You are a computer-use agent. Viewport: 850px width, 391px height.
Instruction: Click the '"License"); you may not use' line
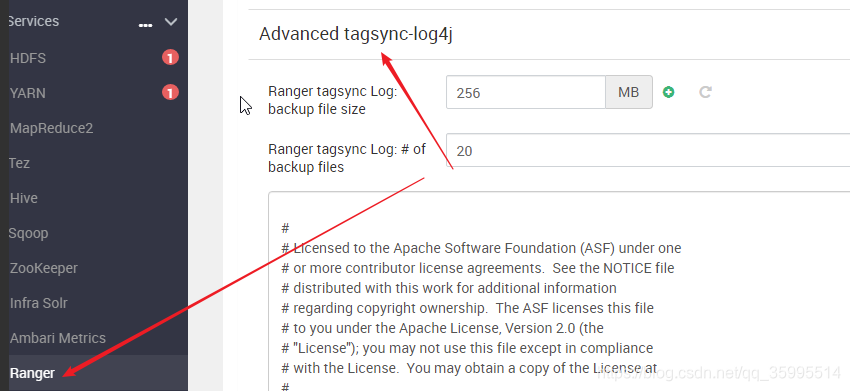(467, 348)
